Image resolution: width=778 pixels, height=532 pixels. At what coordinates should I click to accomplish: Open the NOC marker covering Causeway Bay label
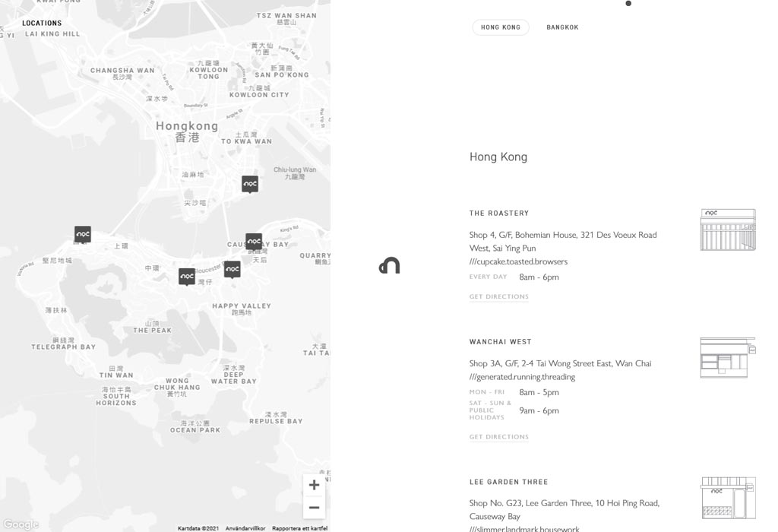coord(254,242)
